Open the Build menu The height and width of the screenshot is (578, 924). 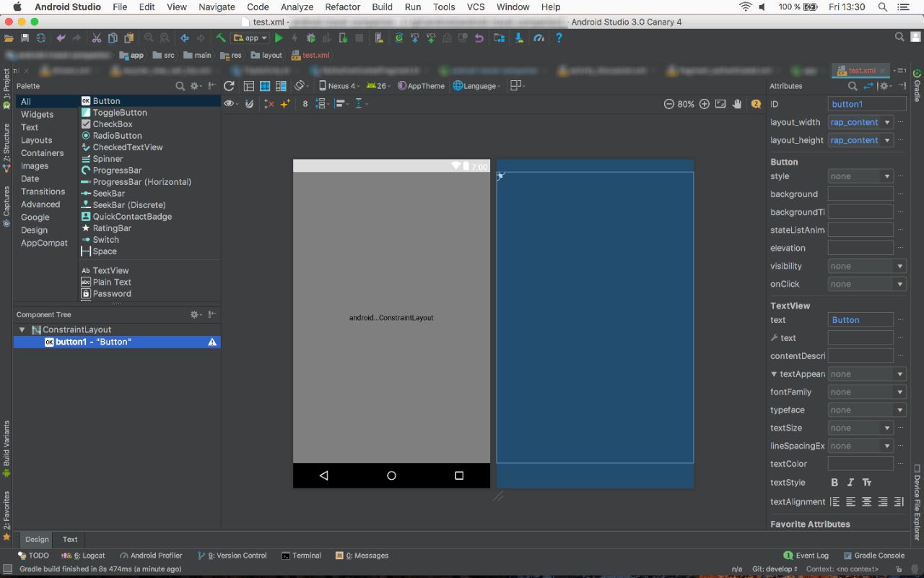click(x=382, y=7)
